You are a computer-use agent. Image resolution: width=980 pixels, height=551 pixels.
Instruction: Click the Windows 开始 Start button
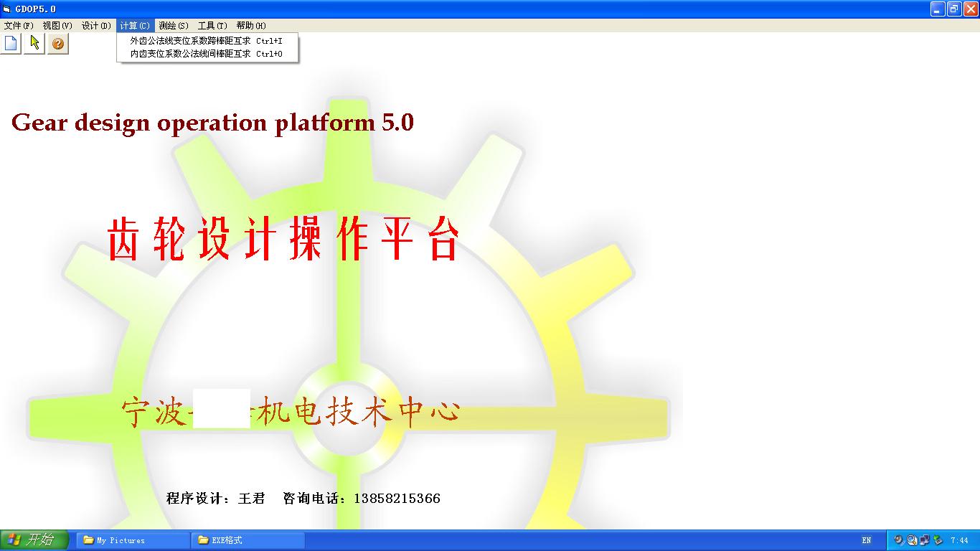pyautogui.click(x=34, y=540)
